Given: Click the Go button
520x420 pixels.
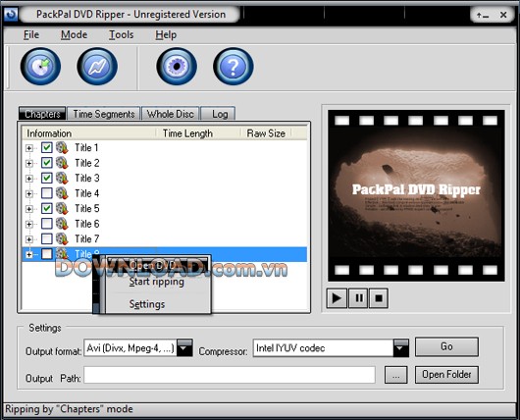Looking at the screenshot, I should click(446, 346).
